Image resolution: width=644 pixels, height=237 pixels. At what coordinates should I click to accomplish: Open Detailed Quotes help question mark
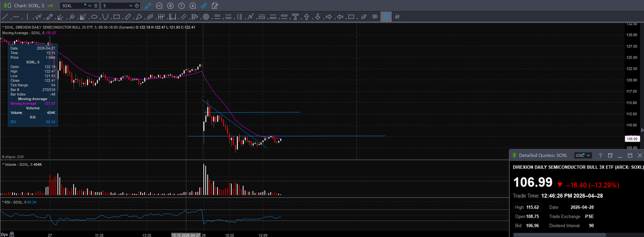click(600, 155)
